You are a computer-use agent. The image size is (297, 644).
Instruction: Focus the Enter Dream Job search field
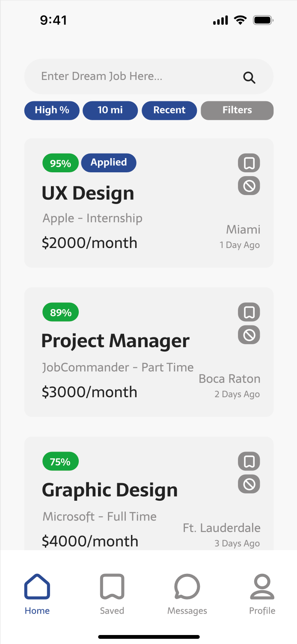pos(128,77)
